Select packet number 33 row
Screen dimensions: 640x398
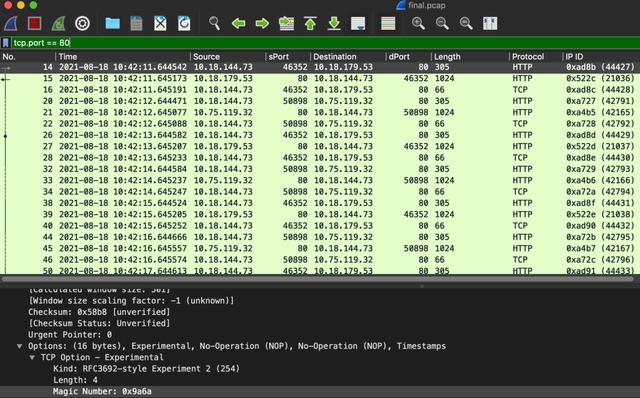[320, 180]
